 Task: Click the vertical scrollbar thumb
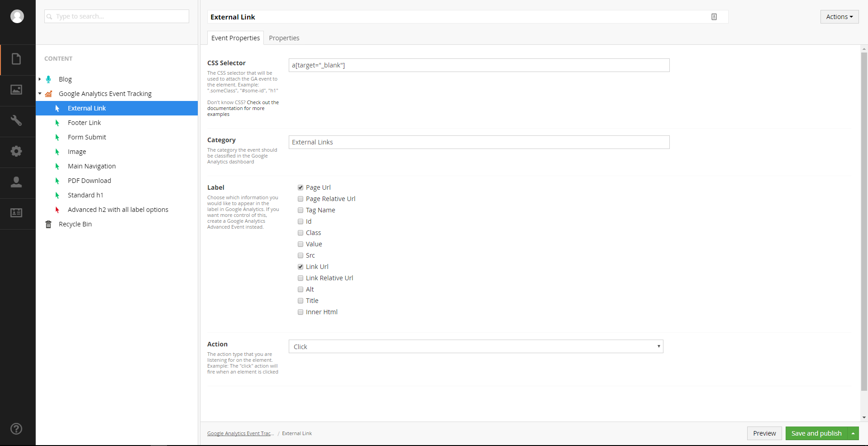pos(864,221)
